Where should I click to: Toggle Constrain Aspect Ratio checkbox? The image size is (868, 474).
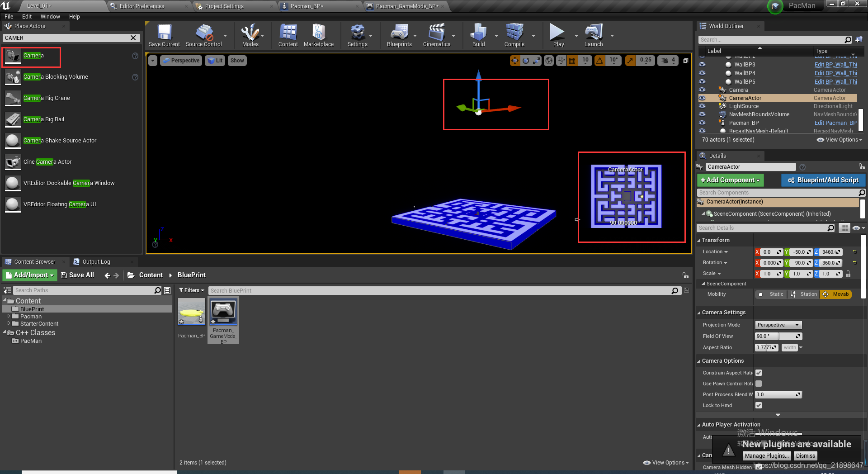759,373
